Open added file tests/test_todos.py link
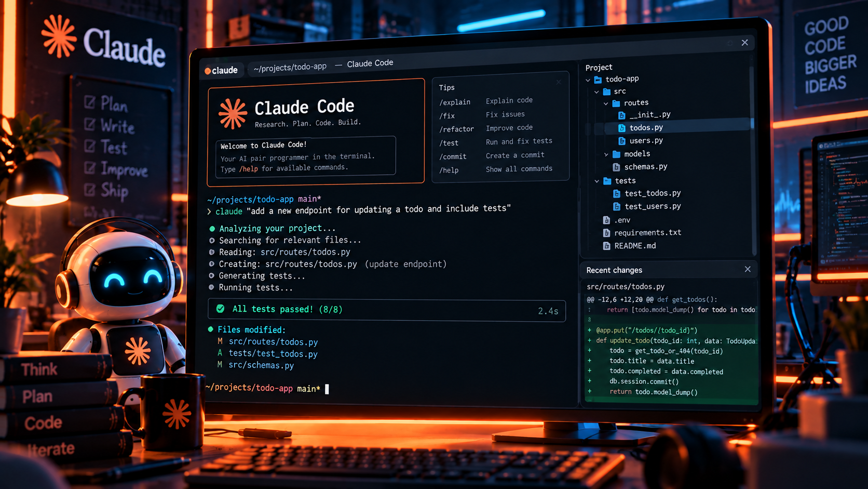The image size is (868, 489). click(273, 353)
